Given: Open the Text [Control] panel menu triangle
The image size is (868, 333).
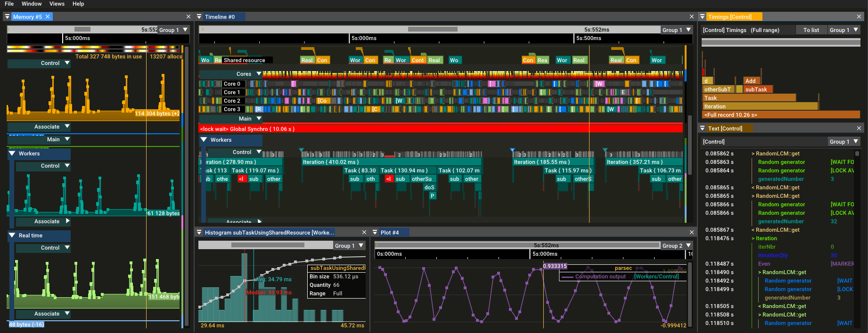Looking at the screenshot, I should pos(702,128).
